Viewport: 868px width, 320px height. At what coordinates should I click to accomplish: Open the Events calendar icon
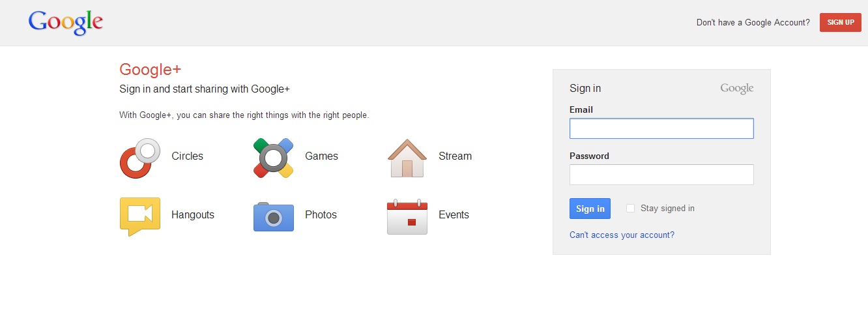[407, 216]
